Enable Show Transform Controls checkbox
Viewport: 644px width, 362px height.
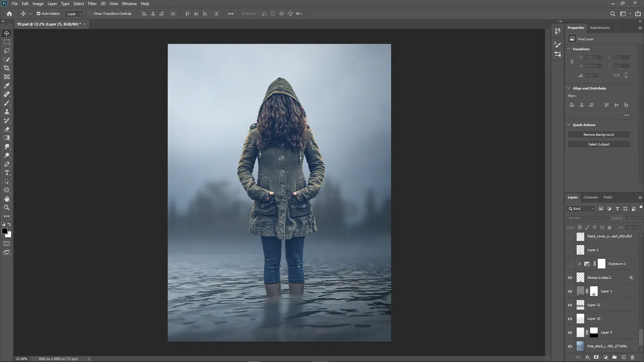(x=91, y=14)
